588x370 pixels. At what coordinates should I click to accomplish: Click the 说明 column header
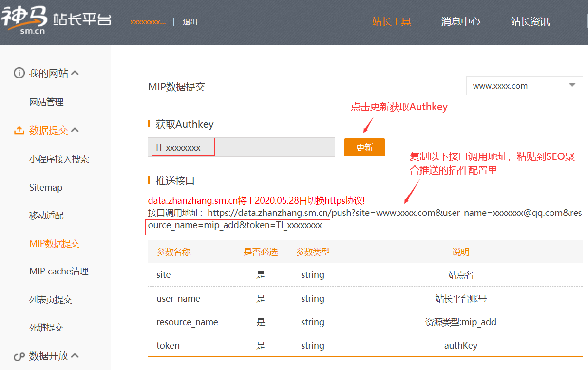coord(461,252)
